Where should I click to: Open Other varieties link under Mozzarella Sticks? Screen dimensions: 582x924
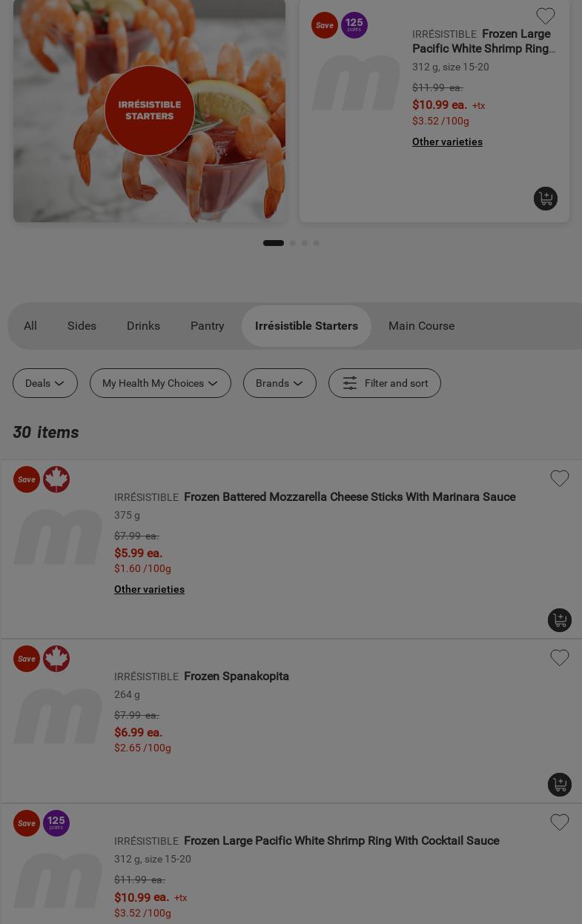pos(149,589)
